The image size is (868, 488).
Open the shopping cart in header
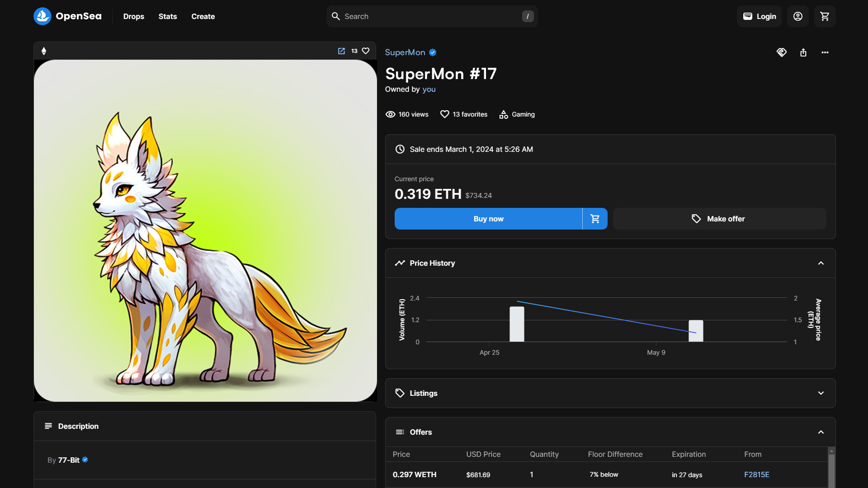825,16
